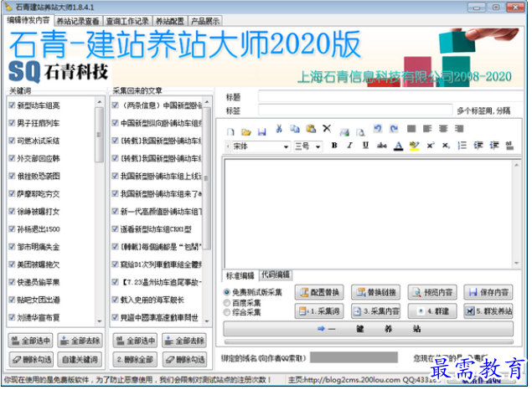Switch to 代码编辑 editor tab
The image size is (532, 395).
click(x=276, y=274)
